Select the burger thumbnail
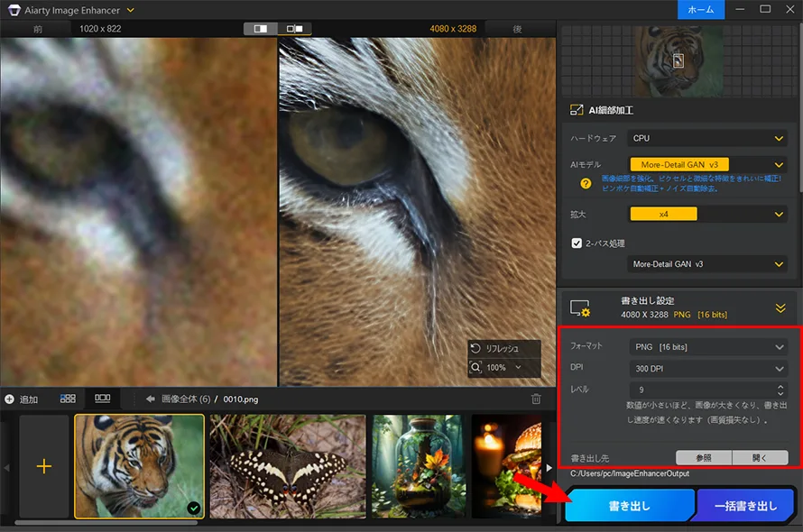Image resolution: width=803 pixels, height=532 pixels. [x=506, y=466]
